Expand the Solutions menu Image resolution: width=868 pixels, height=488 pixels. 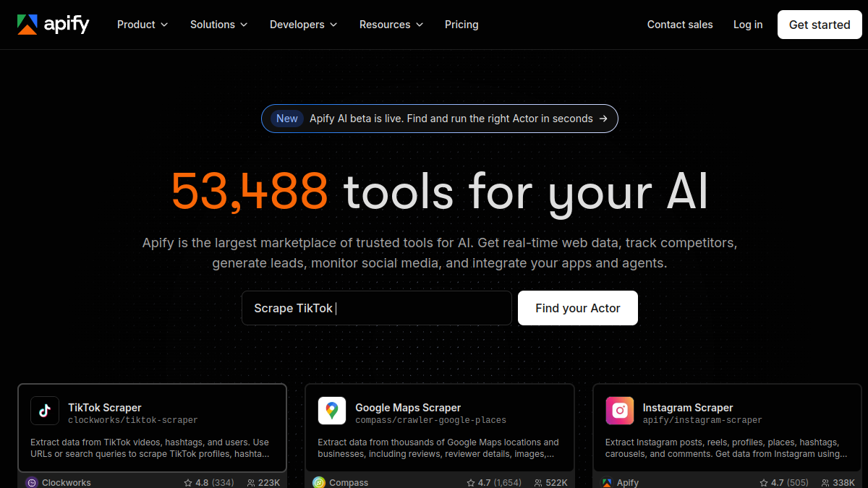(219, 25)
